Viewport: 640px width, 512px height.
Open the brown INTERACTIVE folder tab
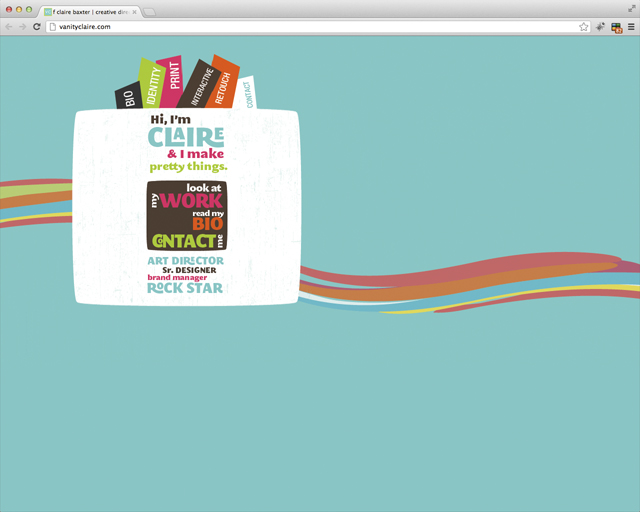coord(198,85)
